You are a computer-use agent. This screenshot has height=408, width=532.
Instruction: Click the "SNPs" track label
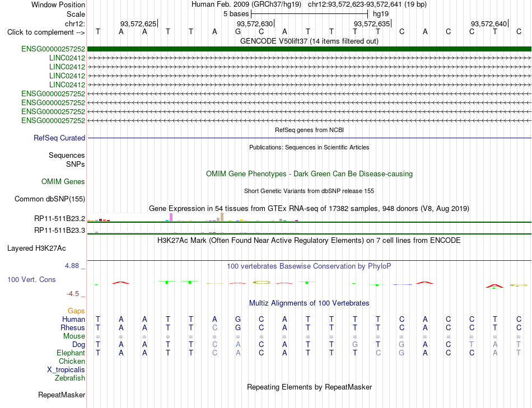point(76,164)
